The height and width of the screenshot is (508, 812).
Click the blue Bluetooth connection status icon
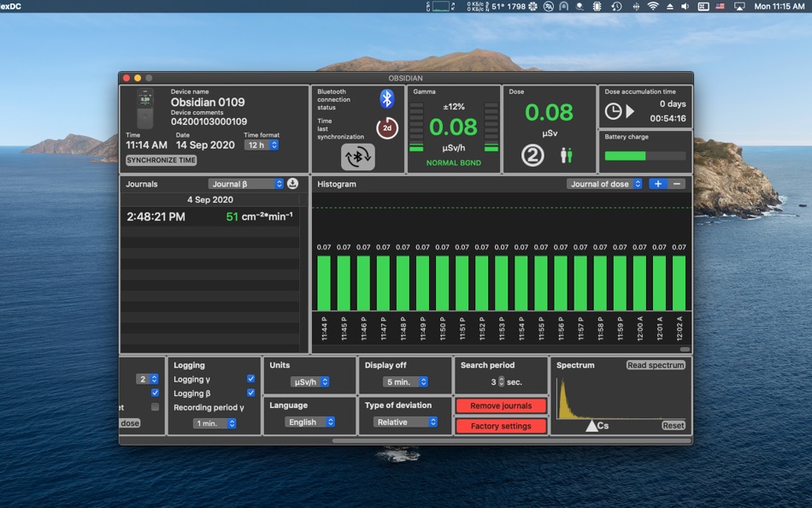click(x=386, y=99)
